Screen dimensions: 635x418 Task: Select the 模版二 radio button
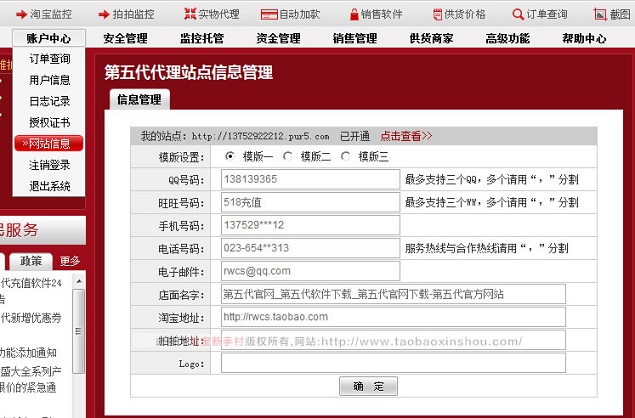pos(288,156)
